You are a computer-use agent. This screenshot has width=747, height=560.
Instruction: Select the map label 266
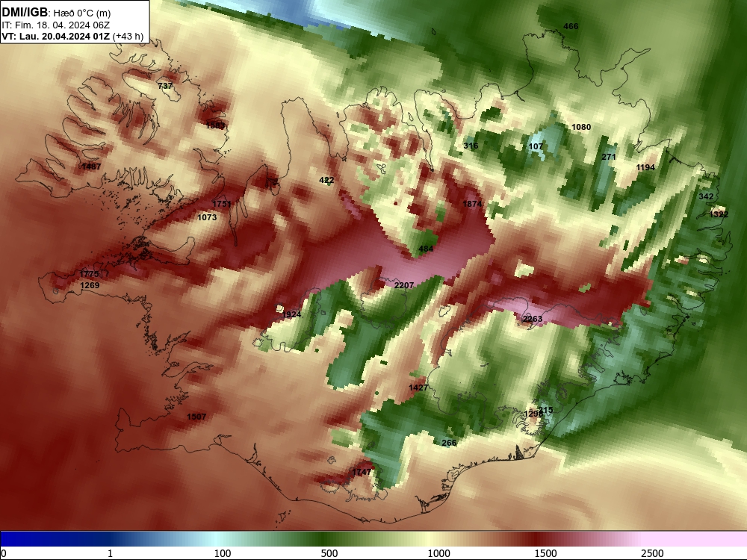(x=449, y=443)
